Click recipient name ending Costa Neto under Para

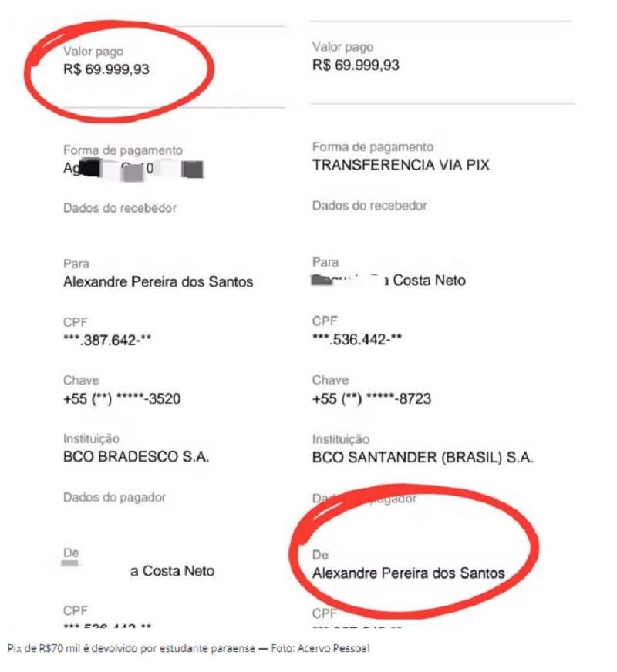coord(389,281)
